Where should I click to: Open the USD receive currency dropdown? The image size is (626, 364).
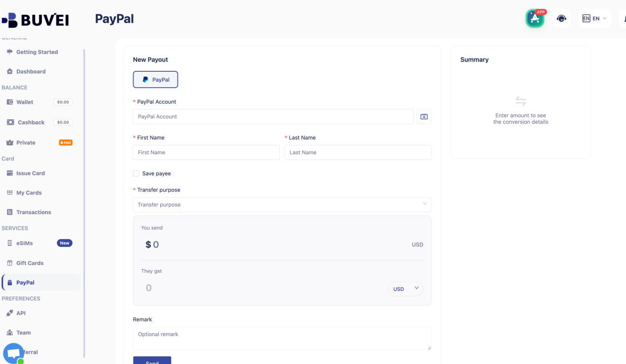click(405, 289)
